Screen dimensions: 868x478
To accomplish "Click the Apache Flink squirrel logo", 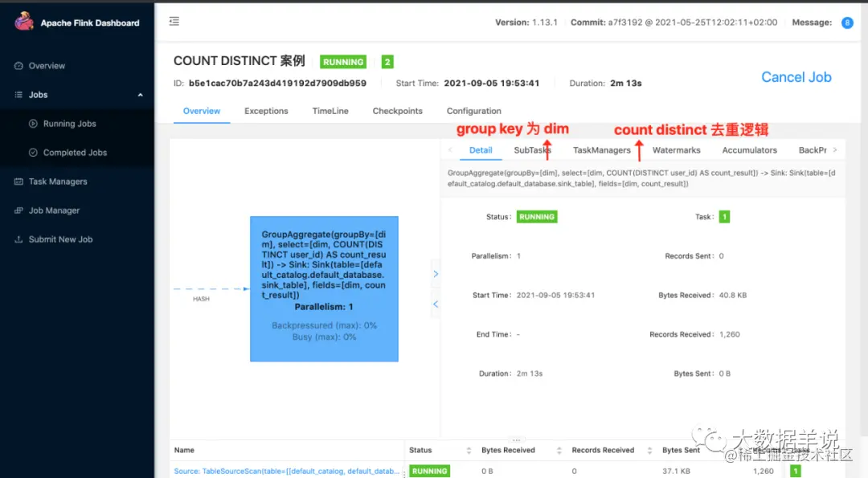I will click(x=24, y=22).
